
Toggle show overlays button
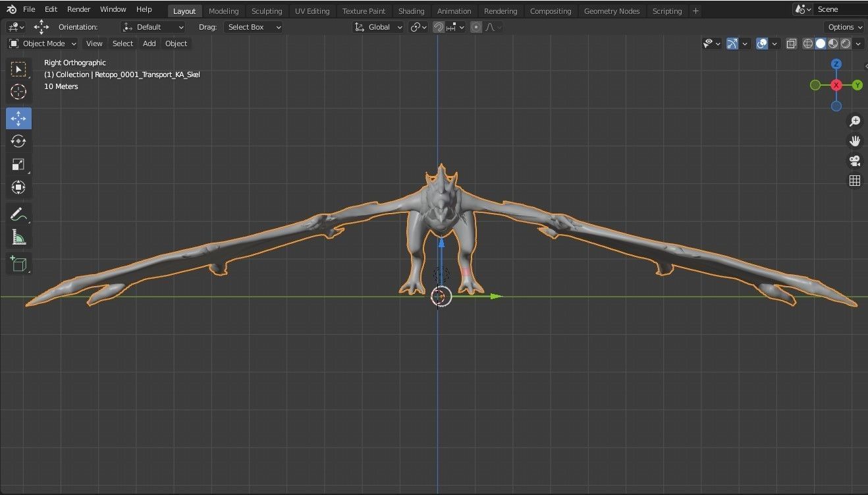(x=762, y=44)
